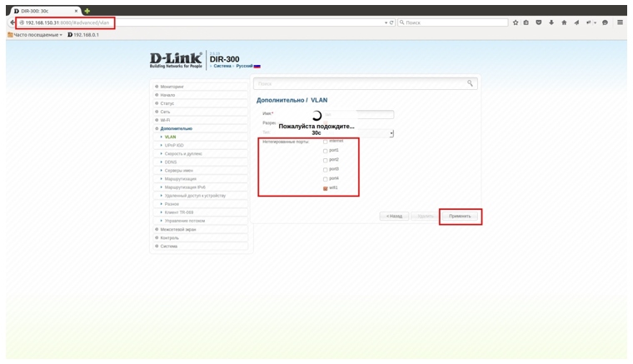Expand the Межсетевой экран menu section
Screen dimensions: 633x364
coord(179,229)
